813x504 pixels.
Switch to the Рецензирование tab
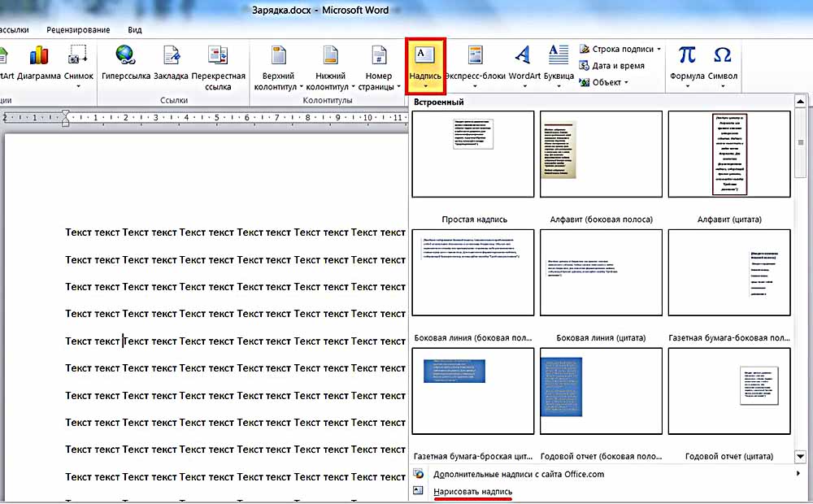click(x=78, y=30)
